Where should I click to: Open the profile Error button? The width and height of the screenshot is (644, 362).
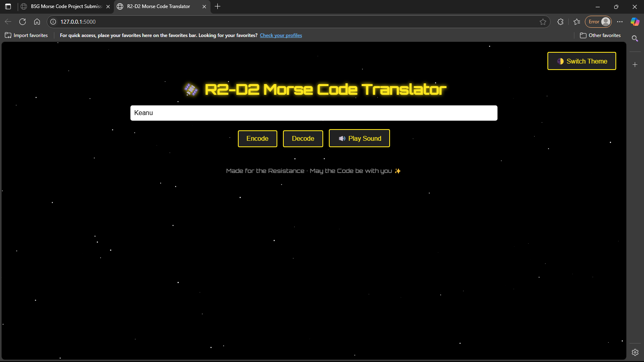point(598,22)
